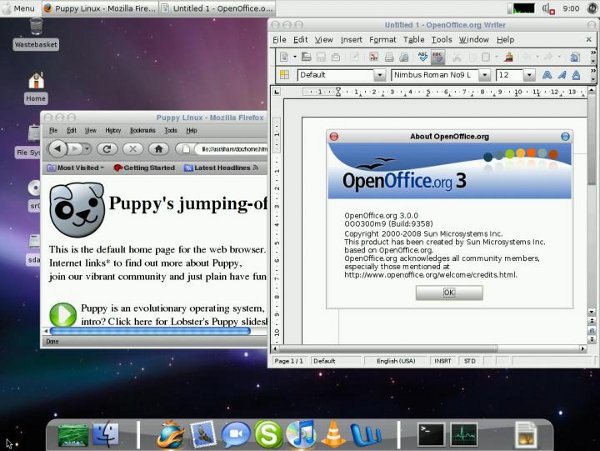Open the Getting Started bookmark
The width and height of the screenshot is (600, 451).
tap(144, 168)
